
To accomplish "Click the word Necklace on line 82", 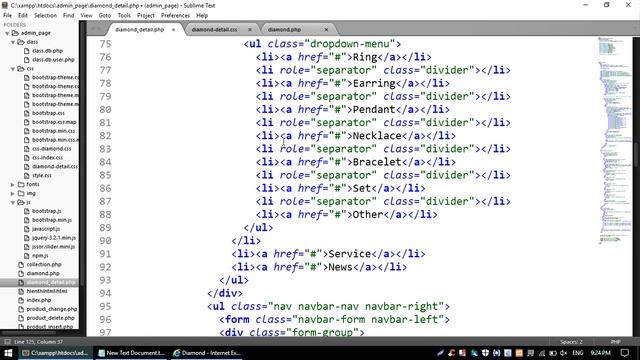I will [377, 136].
